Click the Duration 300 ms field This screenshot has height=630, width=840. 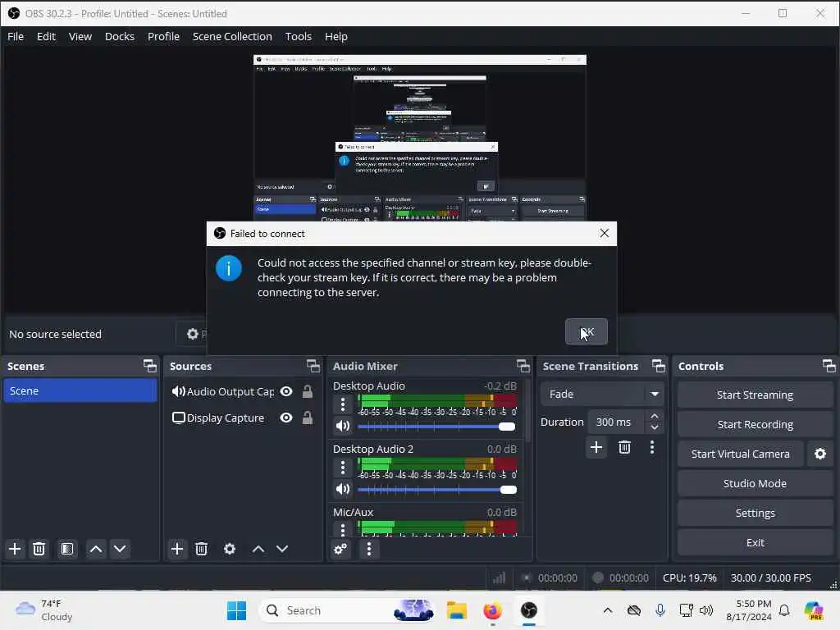tap(617, 422)
